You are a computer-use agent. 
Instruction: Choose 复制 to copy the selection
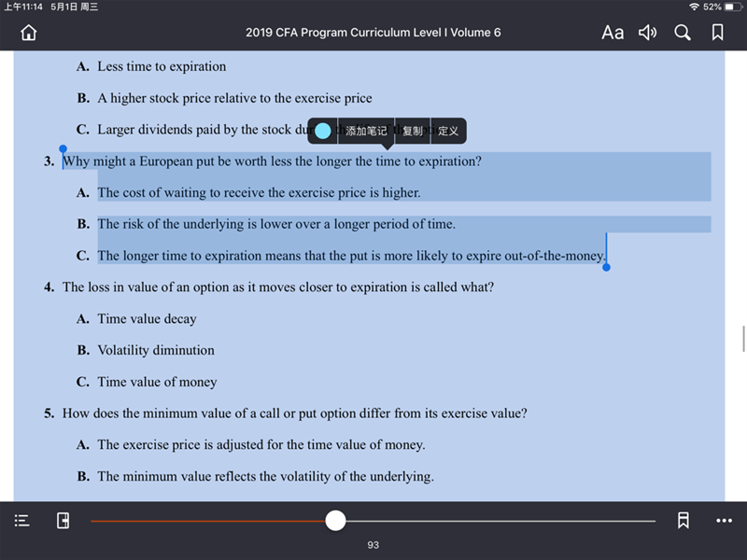pos(413,131)
